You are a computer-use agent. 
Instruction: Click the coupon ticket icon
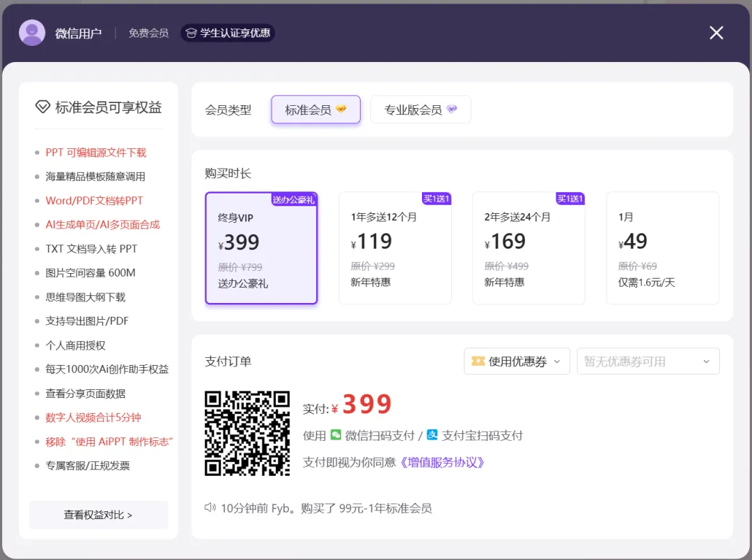(478, 361)
